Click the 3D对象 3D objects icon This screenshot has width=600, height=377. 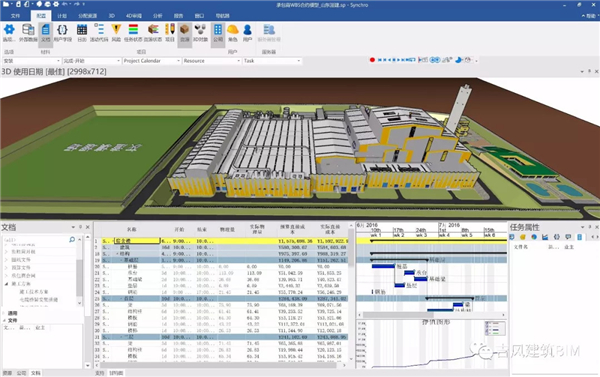200,33
